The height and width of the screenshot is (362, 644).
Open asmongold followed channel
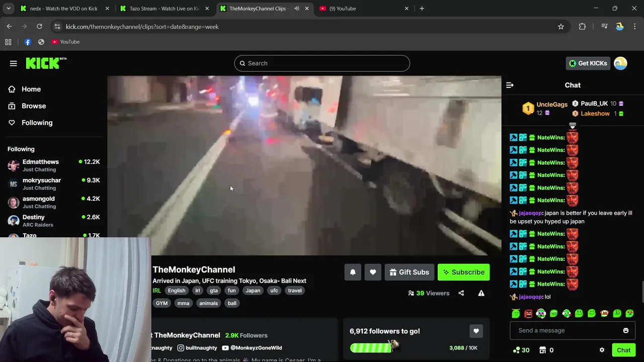tap(53, 202)
